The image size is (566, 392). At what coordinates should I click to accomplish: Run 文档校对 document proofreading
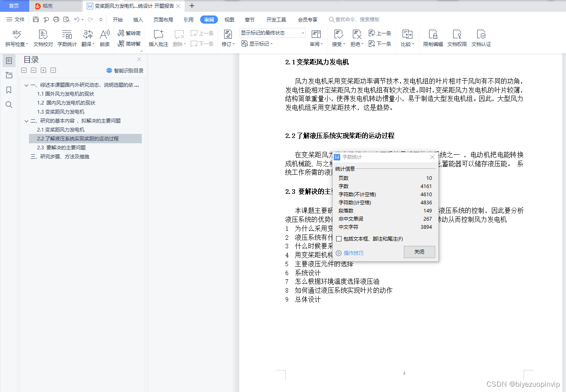(x=43, y=38)
